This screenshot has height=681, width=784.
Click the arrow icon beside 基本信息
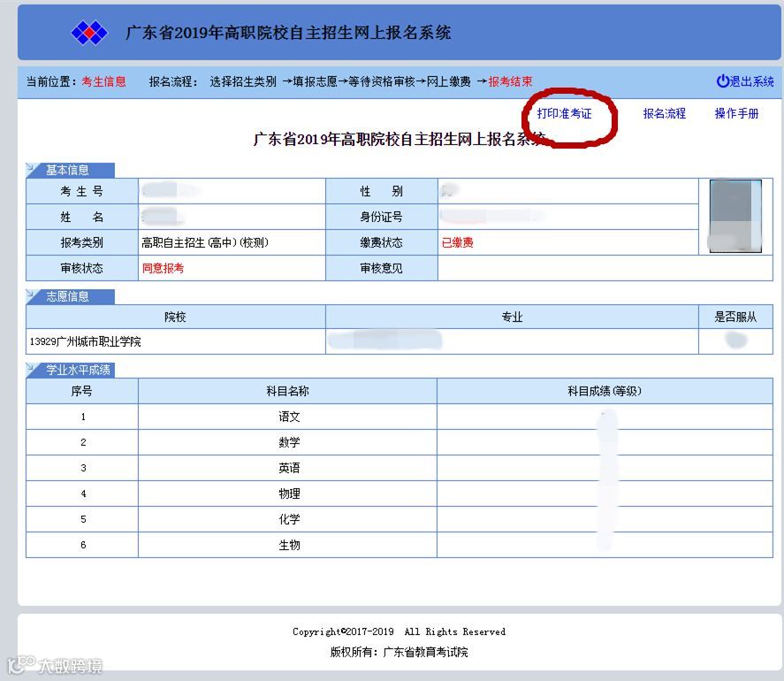32,170
